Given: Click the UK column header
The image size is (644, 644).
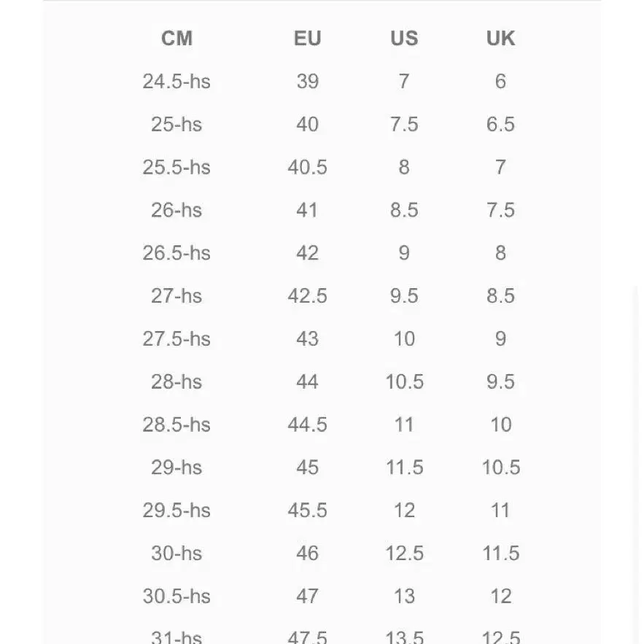Looking at the screenshot, I should [500, 39].
